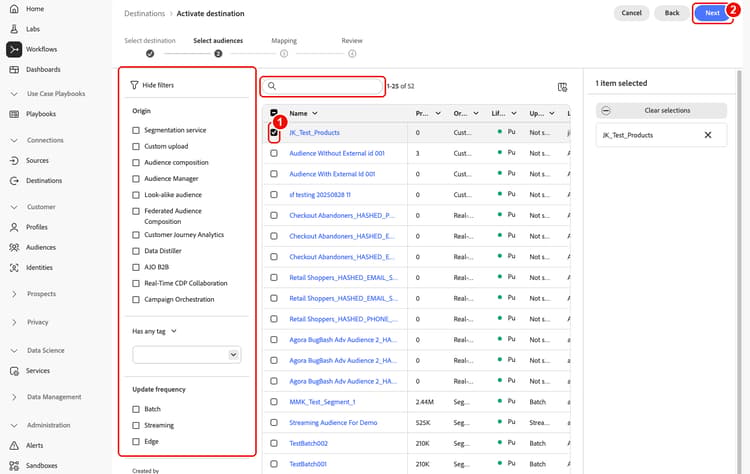Screen dimensions: 750x474
Task: Expand the Prospects sidebar section
Action: coord(14,294)
